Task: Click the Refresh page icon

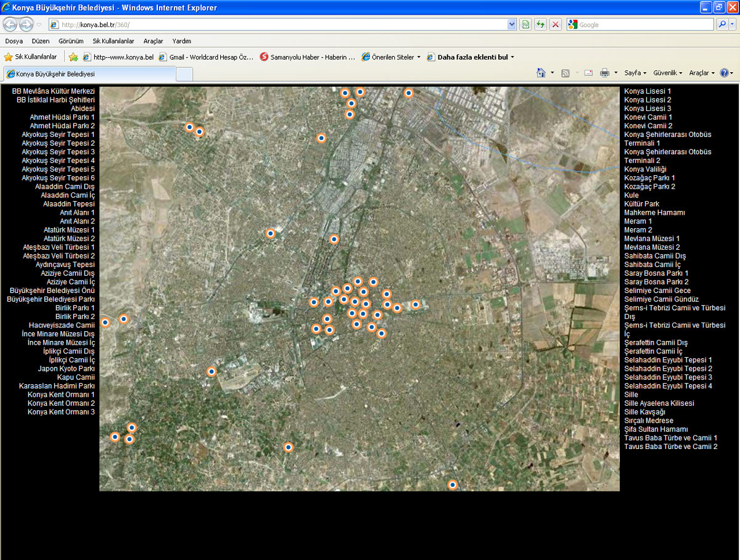Action: [x=540, y=25]
